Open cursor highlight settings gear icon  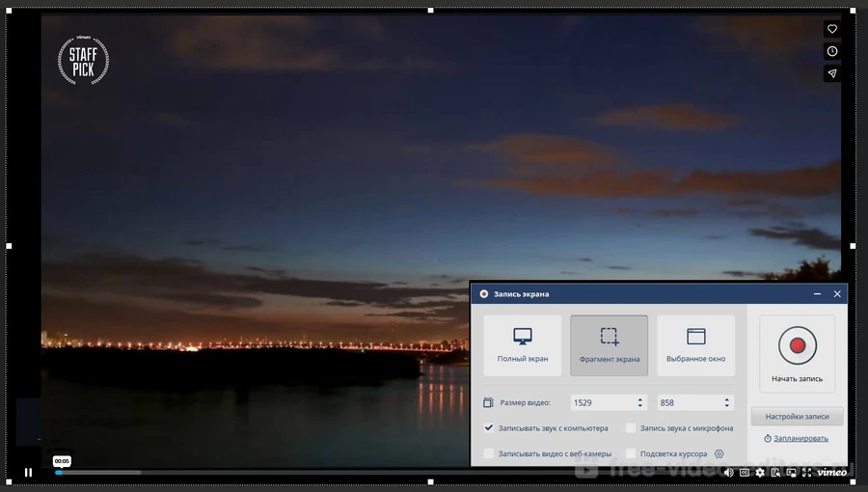[719, 453]
